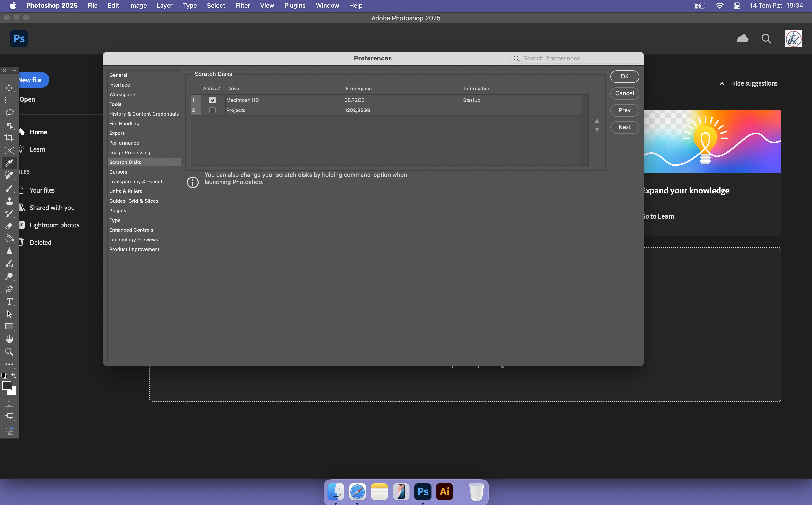Click the search magnifier in Photoshop header
Image resolution: width=812 pixels, height=505 pixels.
pyautogui.click(x=766, y=39)
